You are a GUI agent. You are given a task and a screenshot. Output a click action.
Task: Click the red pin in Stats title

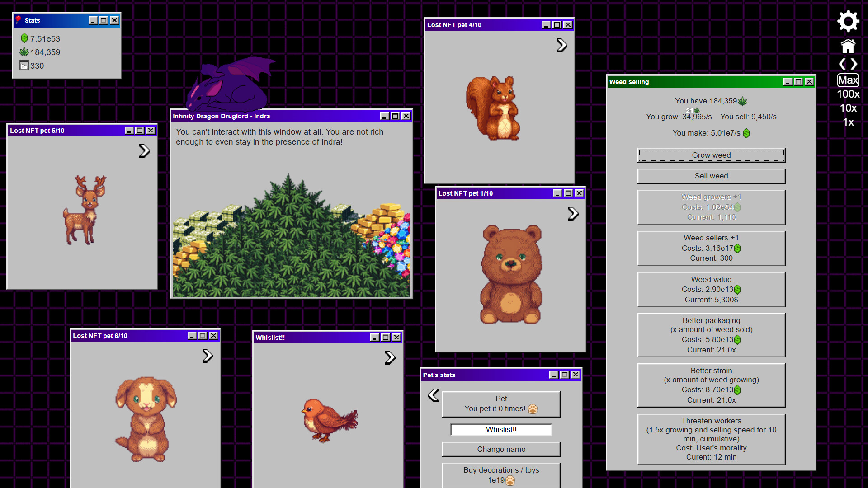[18, 20]
